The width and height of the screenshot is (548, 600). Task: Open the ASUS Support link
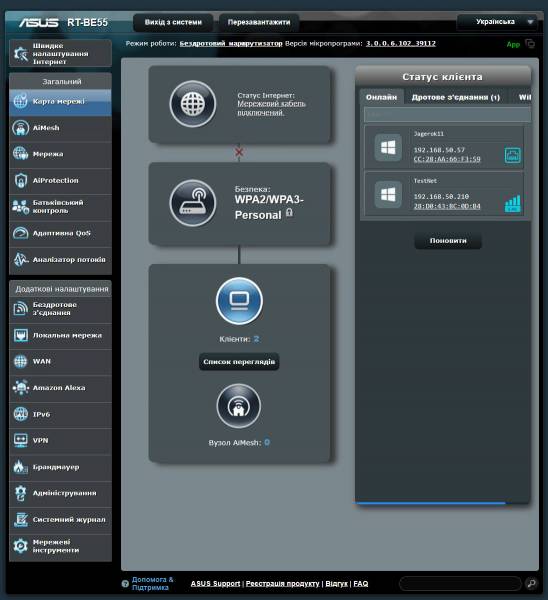(x=215, y=584)
